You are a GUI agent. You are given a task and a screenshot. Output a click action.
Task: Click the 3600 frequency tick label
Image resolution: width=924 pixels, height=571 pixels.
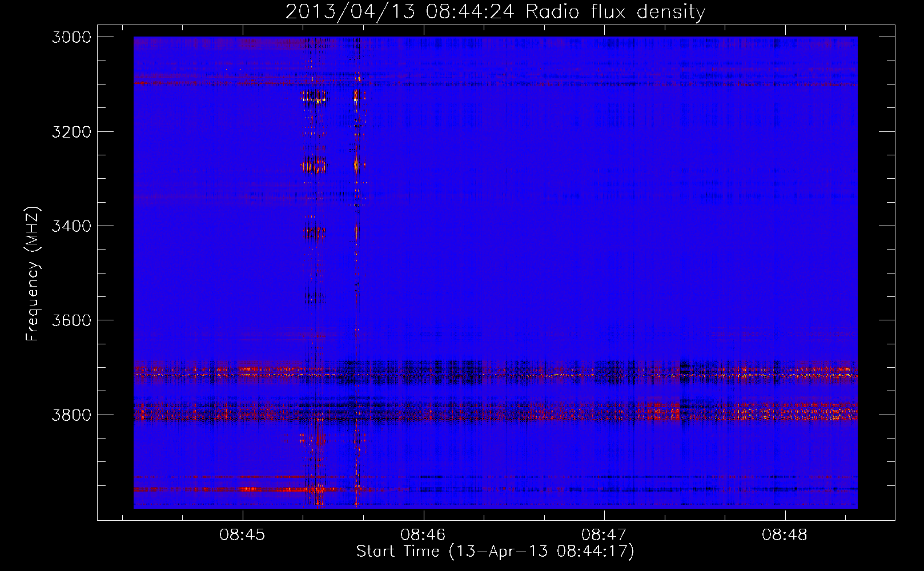tap(71, 320)
